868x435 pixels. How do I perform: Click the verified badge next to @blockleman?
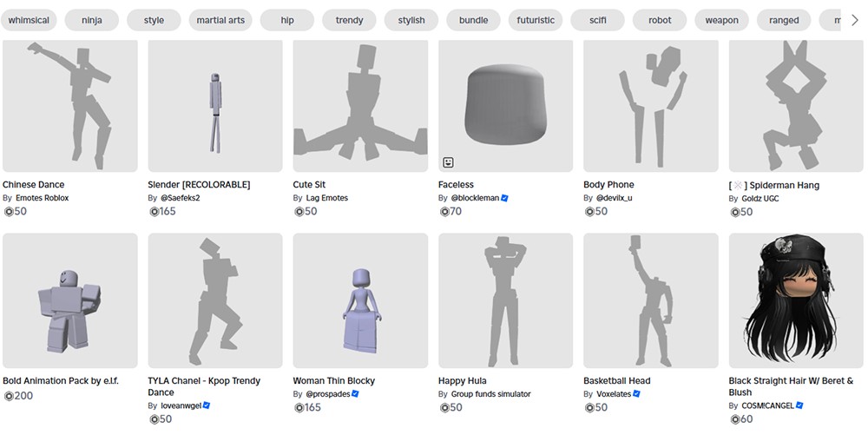coord(504,198)
